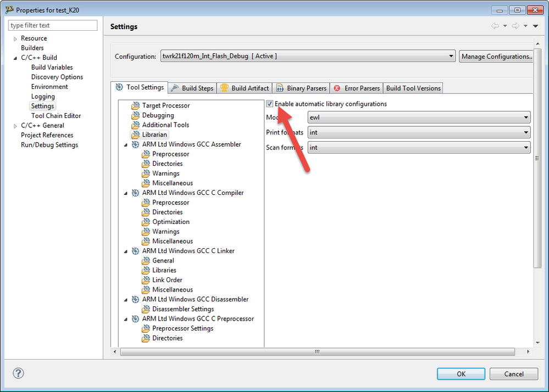Click the Debugging settings icon
Image resolution: width=549 pixels, height=392 pixels.
pos(136,115)
